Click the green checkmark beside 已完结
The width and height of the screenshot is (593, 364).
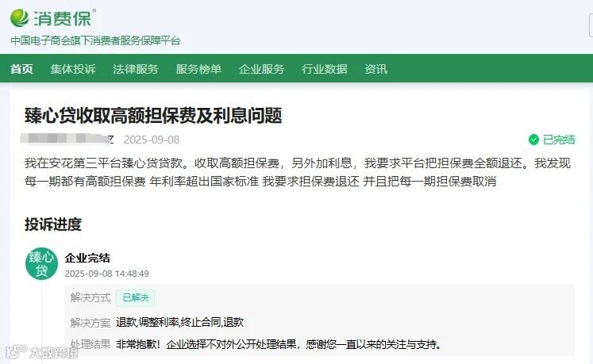[x=533, y=140]
